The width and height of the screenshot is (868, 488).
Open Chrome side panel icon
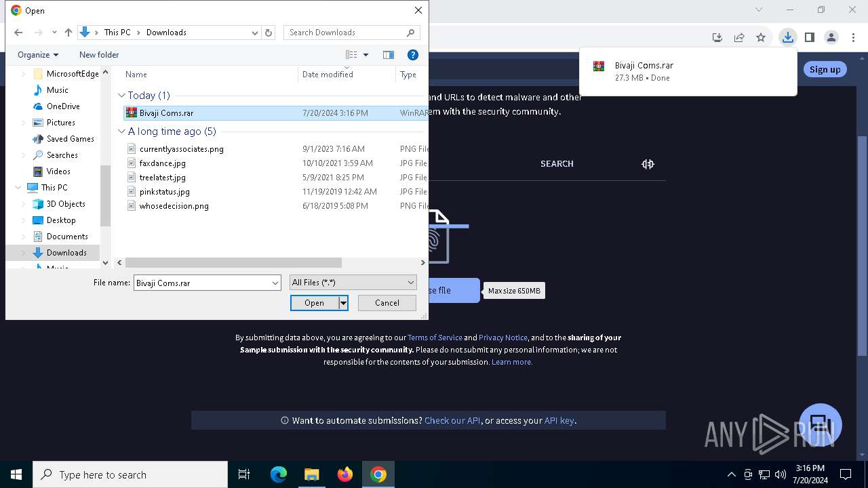(x=809, y=37)
